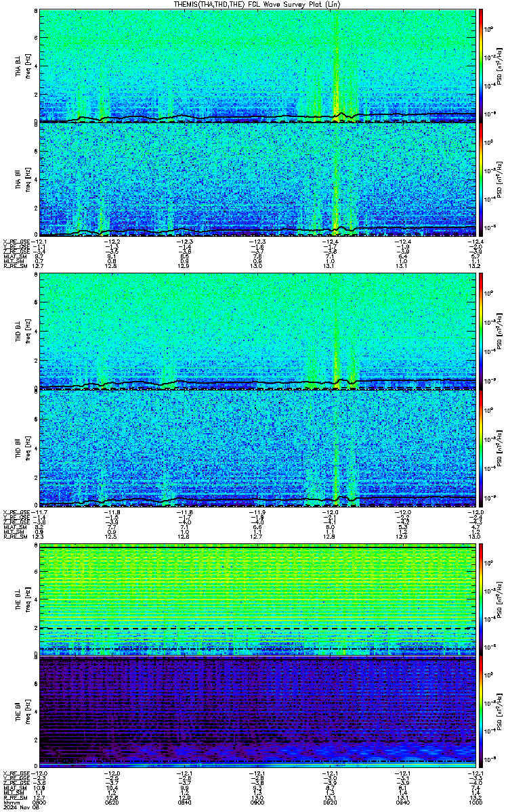Click the 1000 time tick label
Viewport: 508px width, 812px height.
(x=475, y=803)
